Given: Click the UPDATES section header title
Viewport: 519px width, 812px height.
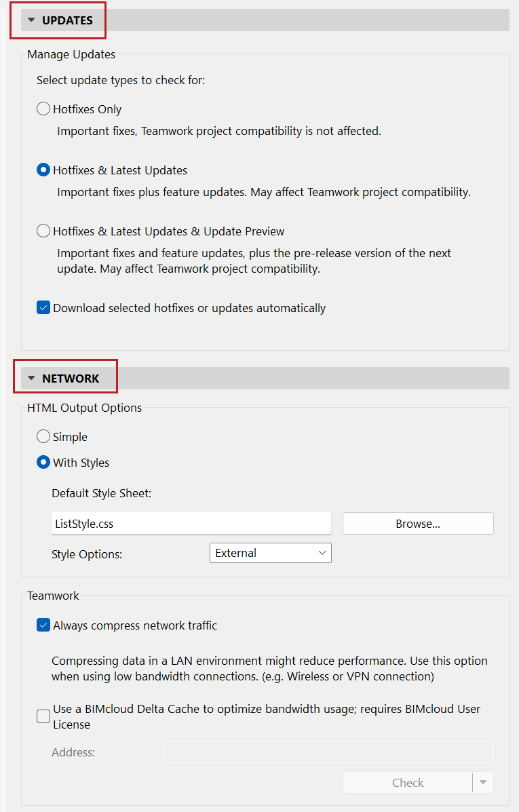Looking at the screenshot, I should pos(67,20).
